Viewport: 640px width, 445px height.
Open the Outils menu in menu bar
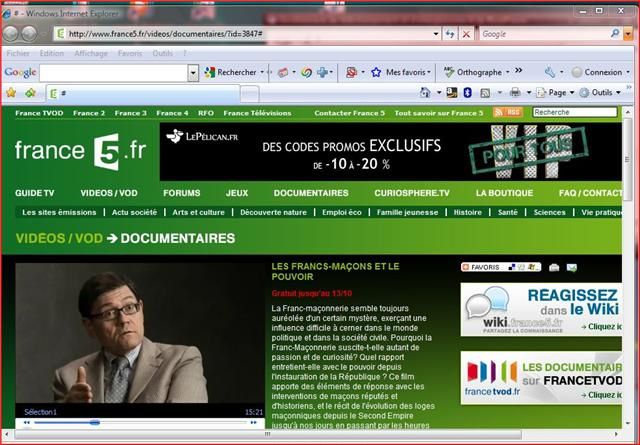pos(162,53)
